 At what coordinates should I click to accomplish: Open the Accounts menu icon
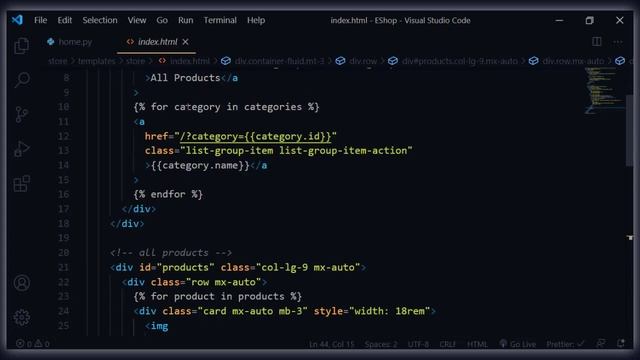(x=22, y=282)
